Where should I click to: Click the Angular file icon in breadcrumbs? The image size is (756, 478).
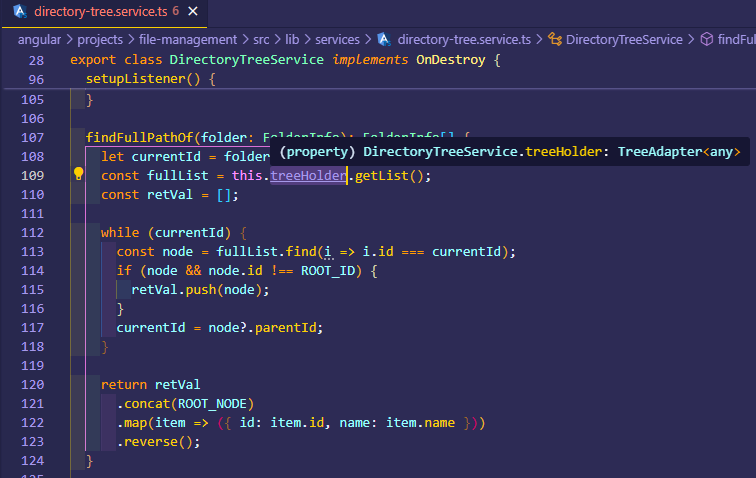pos(383,40)
